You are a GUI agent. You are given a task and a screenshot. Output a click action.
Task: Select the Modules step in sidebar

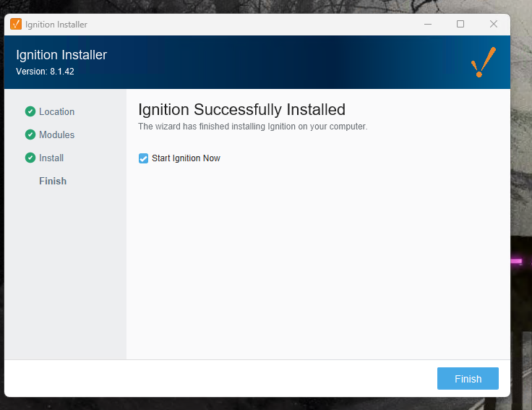(56, 134)
